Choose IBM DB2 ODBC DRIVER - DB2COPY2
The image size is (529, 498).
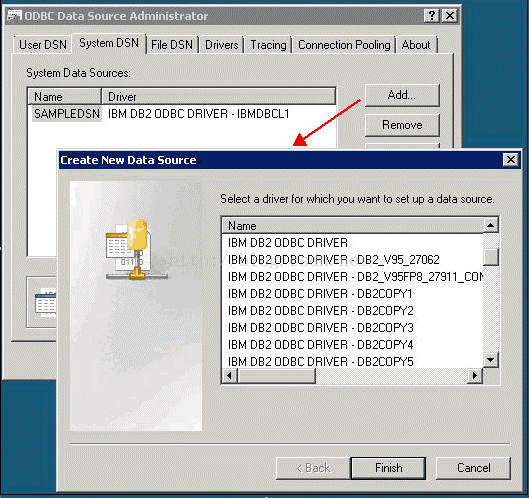click(x=353, y=310)
